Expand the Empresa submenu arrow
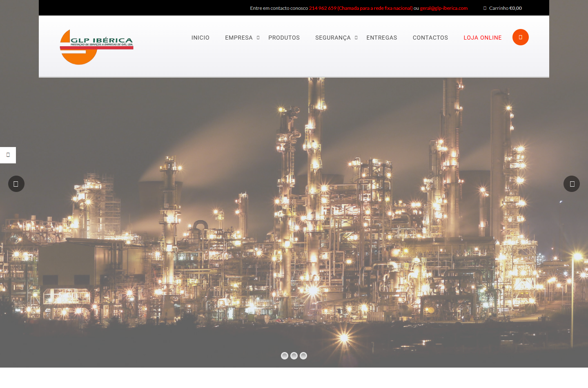Viewport: 588px width, 388px height. 258,38
